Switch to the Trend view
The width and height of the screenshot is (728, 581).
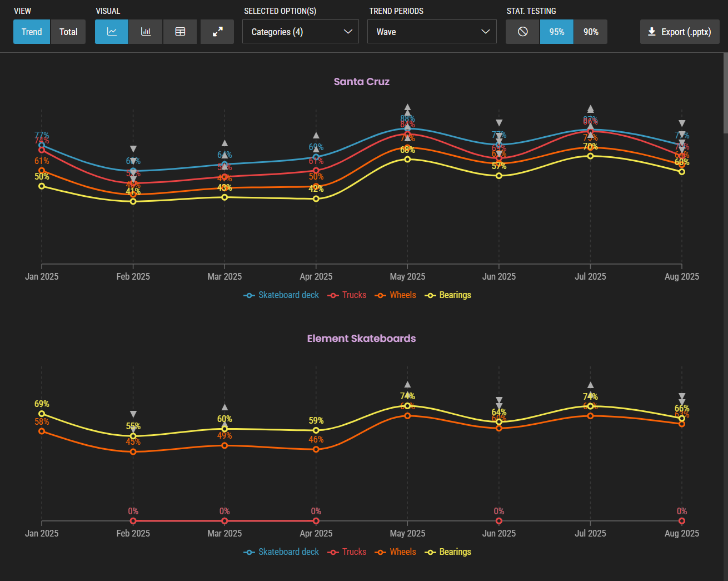pyautogui.click(x=32, y=32)
